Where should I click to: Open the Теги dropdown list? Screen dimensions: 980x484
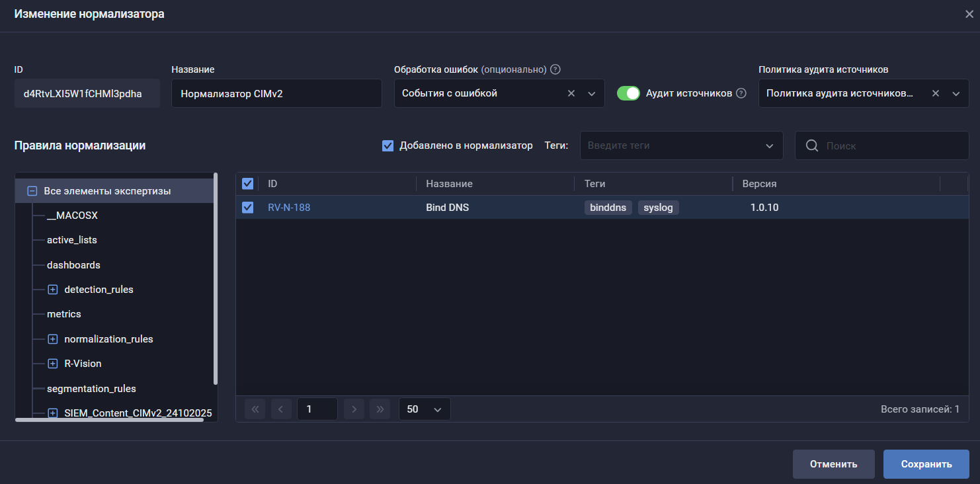[769, 145]
